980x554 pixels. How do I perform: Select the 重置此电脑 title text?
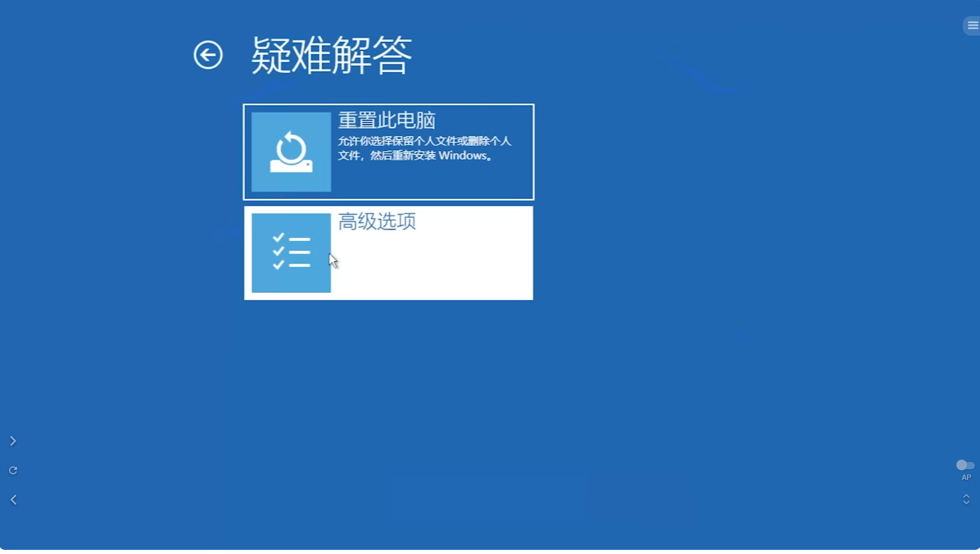click(x=386, y=120)
